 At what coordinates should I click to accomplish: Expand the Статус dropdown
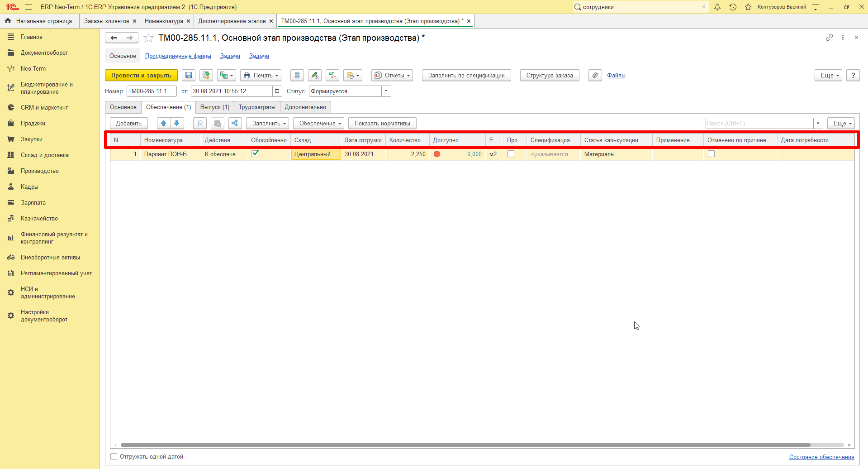pos(386,91)
